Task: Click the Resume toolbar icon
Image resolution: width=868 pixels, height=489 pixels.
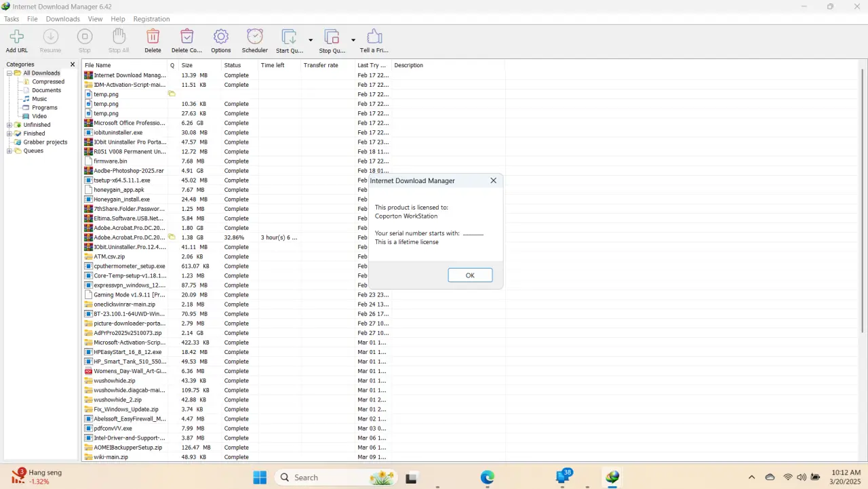Action: pos(51,37)
